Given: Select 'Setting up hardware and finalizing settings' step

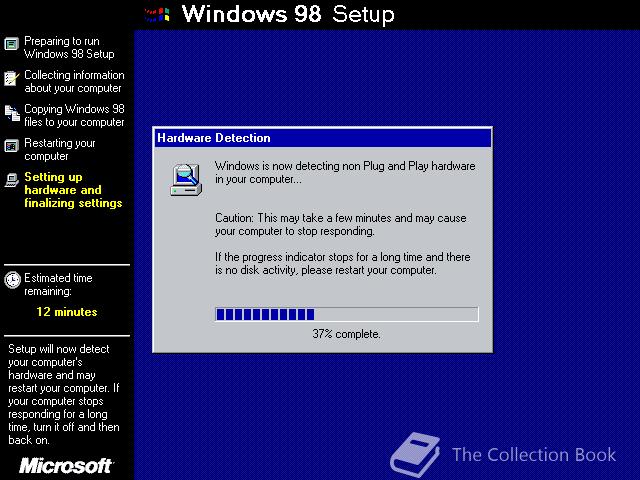Looking at the screenshot, I should [73, 190].
